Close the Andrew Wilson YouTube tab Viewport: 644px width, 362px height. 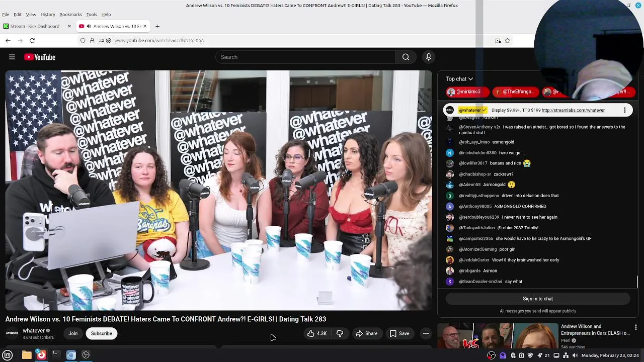145,26
